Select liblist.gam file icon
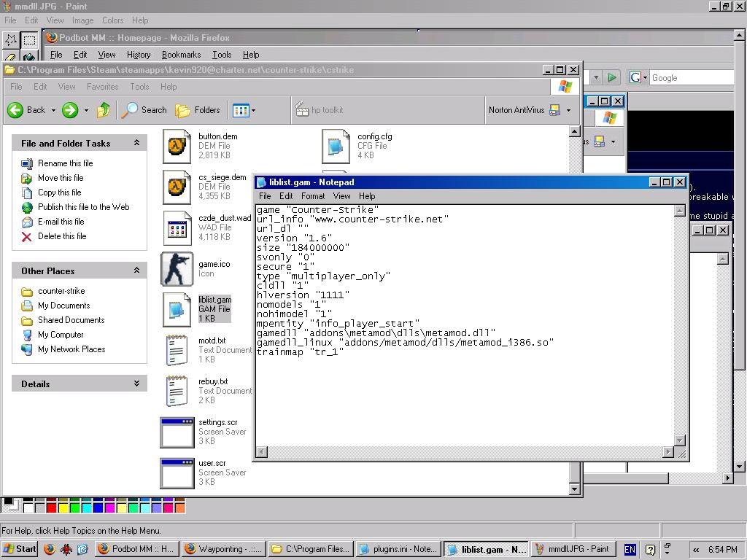 pyautogui.click(x=177, y=309)
